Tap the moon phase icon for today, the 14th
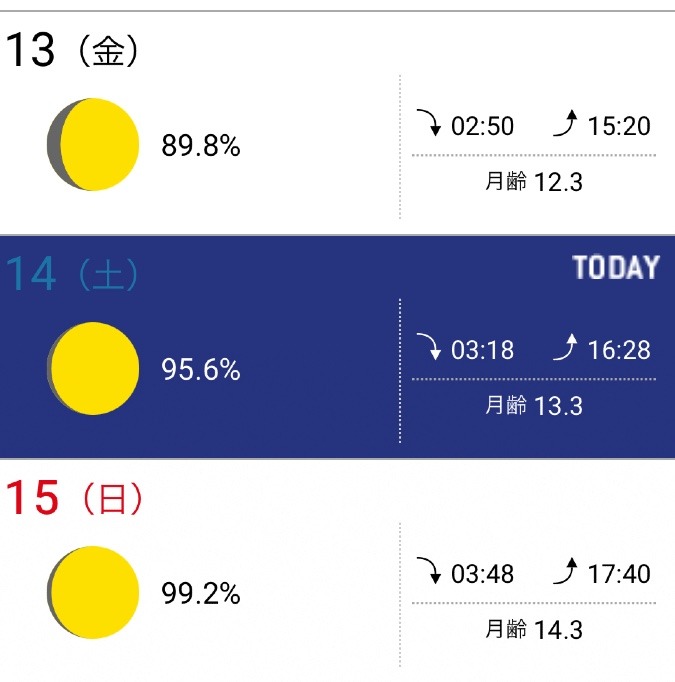 (x=93, y=368)
